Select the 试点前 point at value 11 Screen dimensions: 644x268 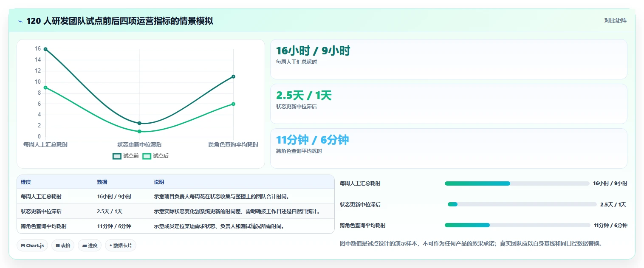[x=233, y=76]
